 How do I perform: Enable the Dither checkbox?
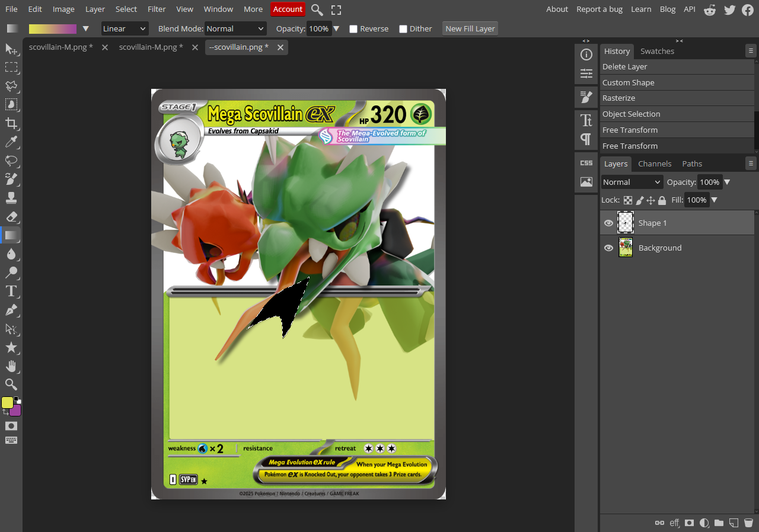(403, 29)
